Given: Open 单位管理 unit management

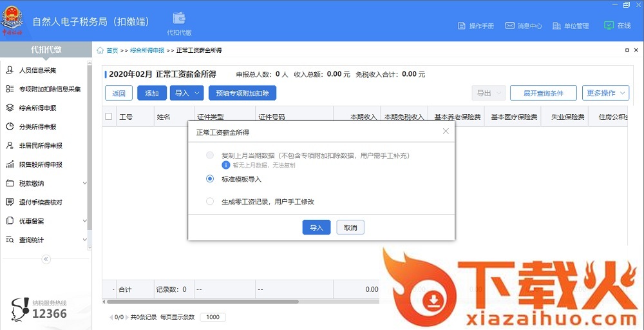Looking at the screenshot, I should 558,26.
